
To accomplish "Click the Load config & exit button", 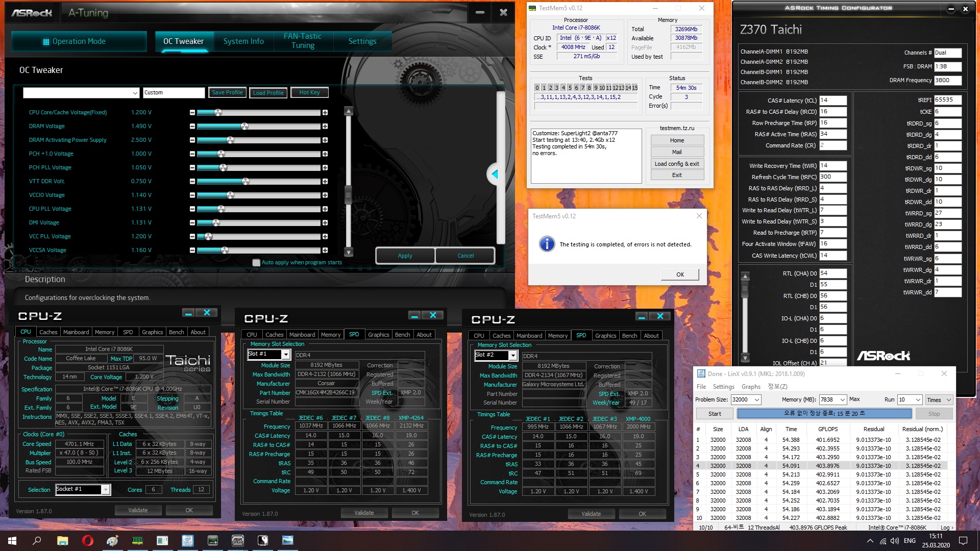I will 677,164.
